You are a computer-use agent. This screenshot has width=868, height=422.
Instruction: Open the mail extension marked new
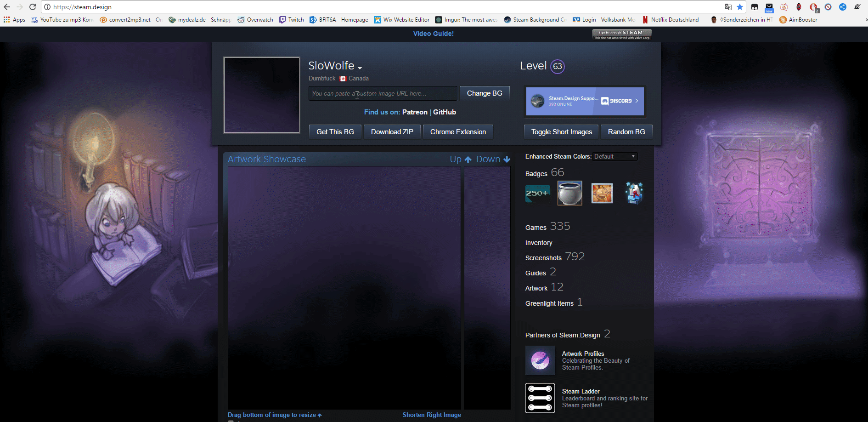click(x=769, y=7)
